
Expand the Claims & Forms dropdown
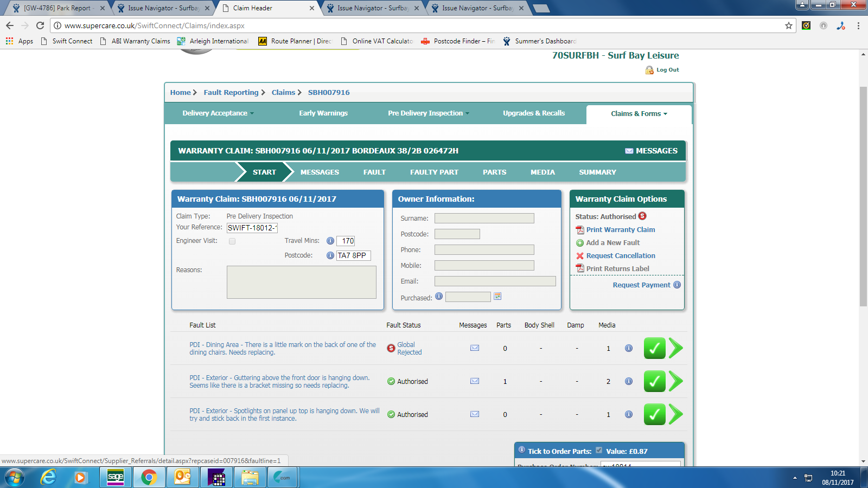(639, 114)
